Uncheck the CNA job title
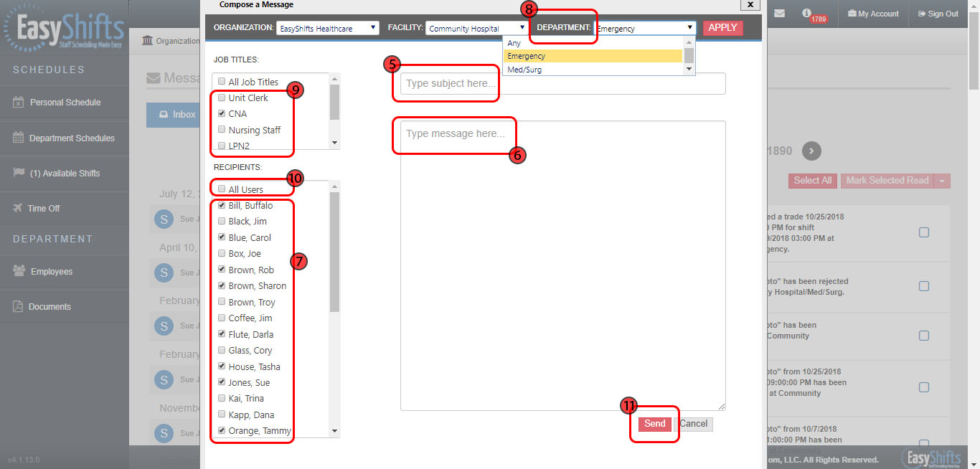The height and width of the screenshot is (469, 980). pyautogui.click(x=222, y=113)
